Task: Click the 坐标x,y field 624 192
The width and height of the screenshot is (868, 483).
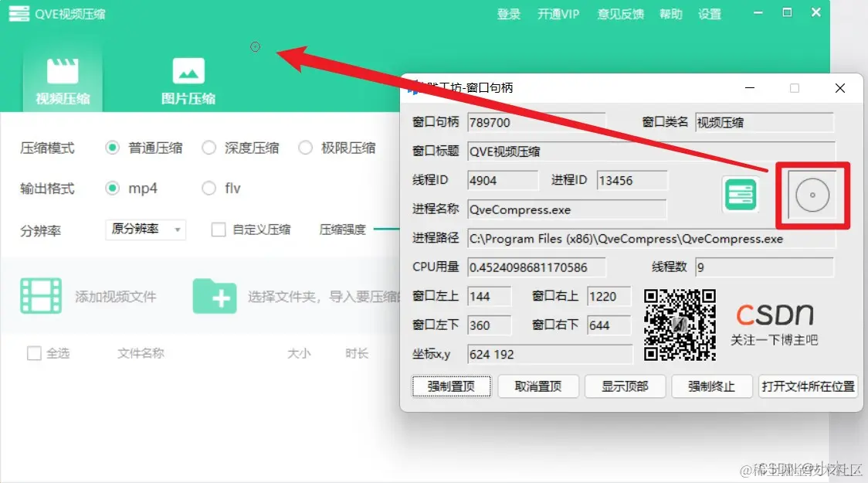Action: (550, 354)
